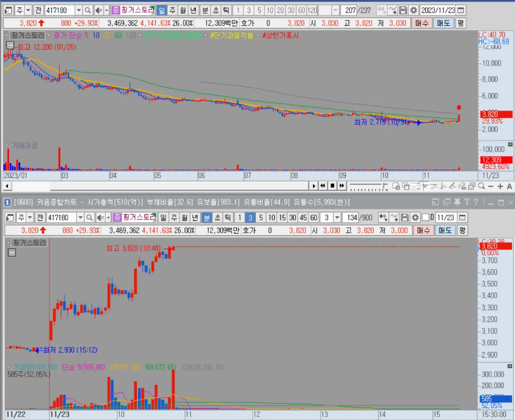Viewport: 515px width, 420px height.
Task: Click the pin icon in lower window title bar
Action: click(457, 202)
